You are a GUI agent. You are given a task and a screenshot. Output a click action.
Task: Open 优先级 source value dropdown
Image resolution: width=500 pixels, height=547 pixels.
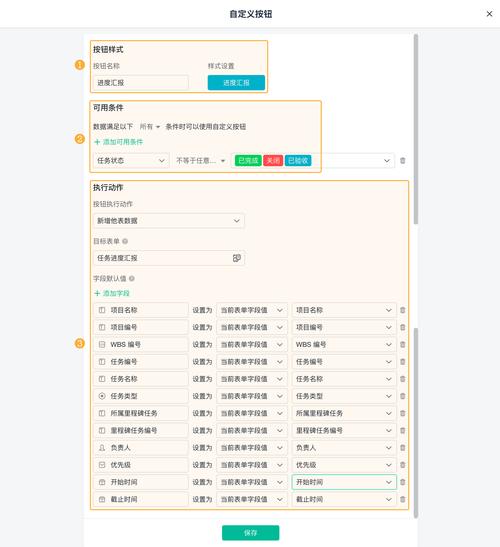point(344,465)
